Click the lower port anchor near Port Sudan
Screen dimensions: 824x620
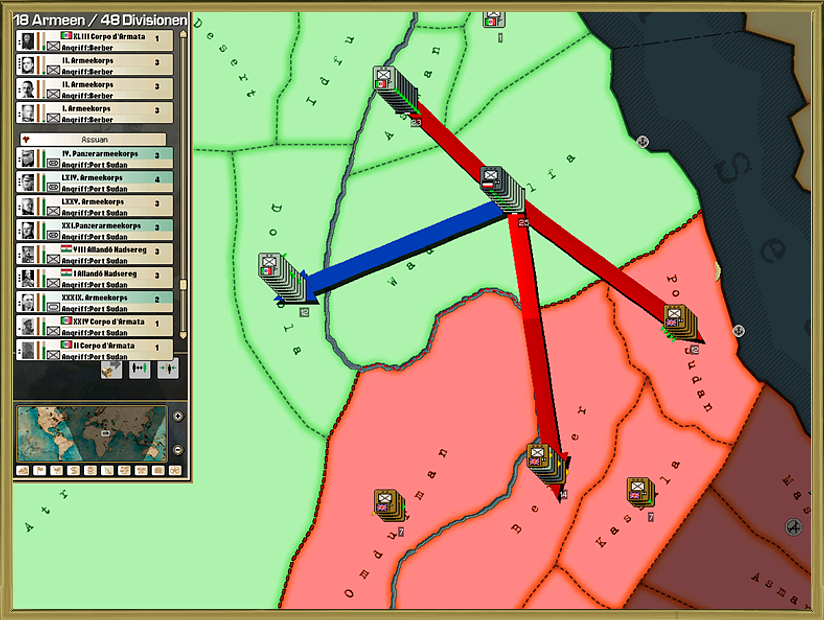tap(739, 331)
